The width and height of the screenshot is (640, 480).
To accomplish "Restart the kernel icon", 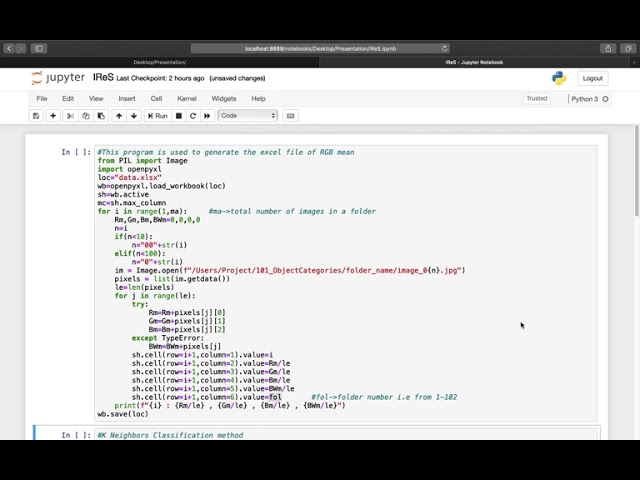I will click(193, 116).
